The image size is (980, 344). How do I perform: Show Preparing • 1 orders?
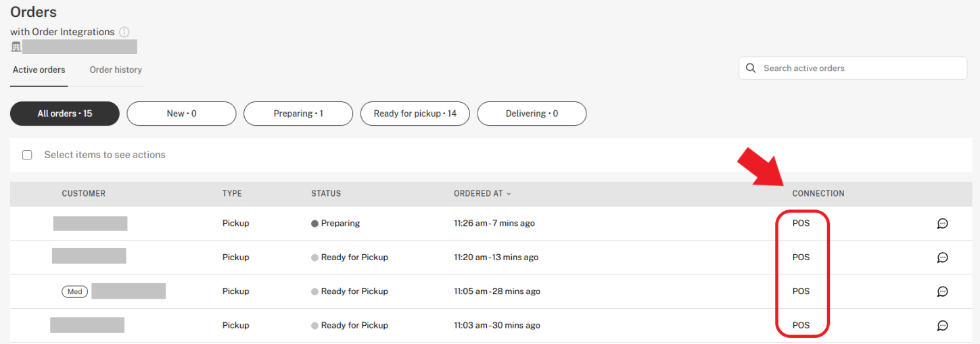click(298, 114)
